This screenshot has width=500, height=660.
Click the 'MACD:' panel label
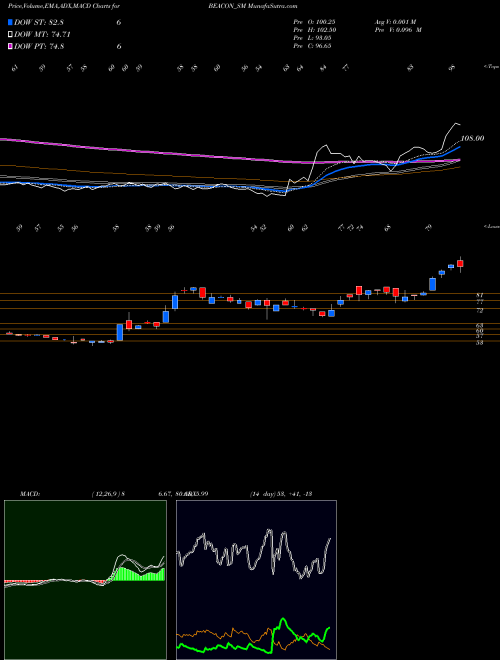[x=29, y=494]
